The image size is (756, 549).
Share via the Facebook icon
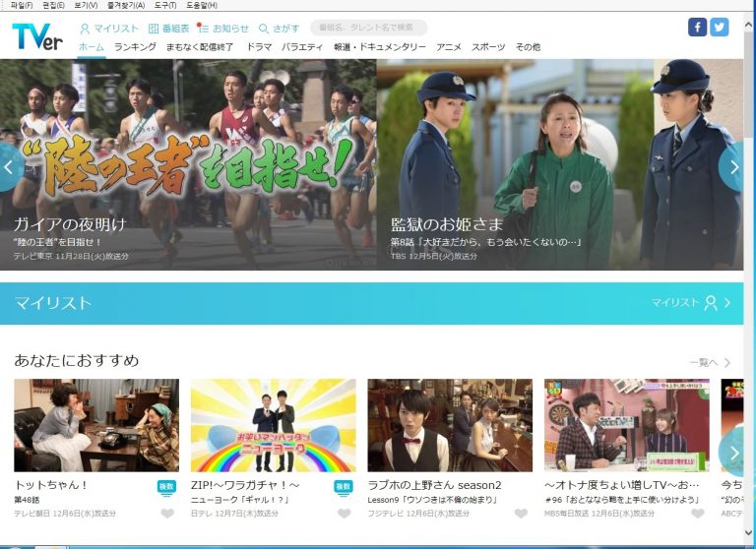pyautogui.click(x=697, y=27)
